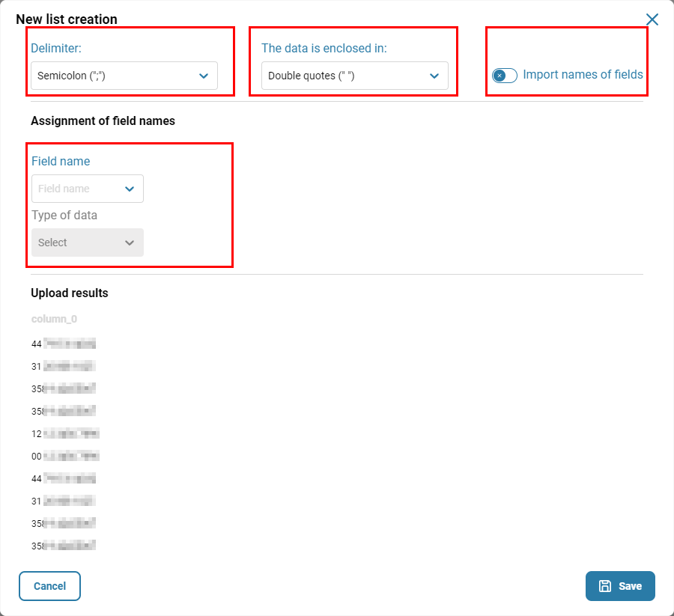Click the column_0 header

54,319
